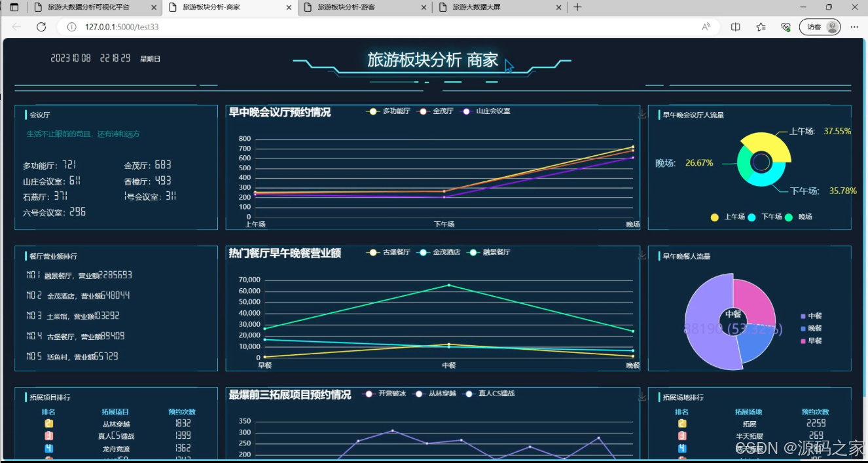Click the 龙舟竞渡 rank 4 medal icon
Viewport: 868px width, 463px height.
pos(49,449)
